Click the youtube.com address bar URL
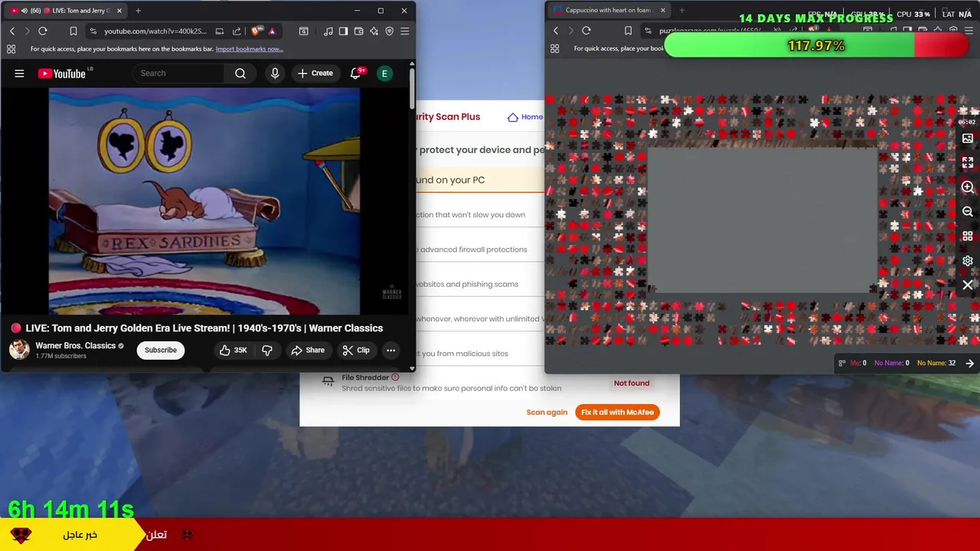 point(155,31)
